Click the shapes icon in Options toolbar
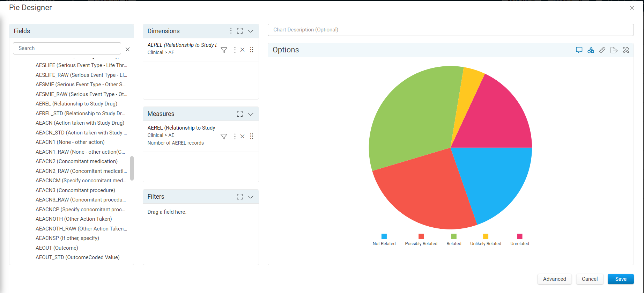This screenshot has height=293, width=644. pyautogui.click(x=591, y=50)
